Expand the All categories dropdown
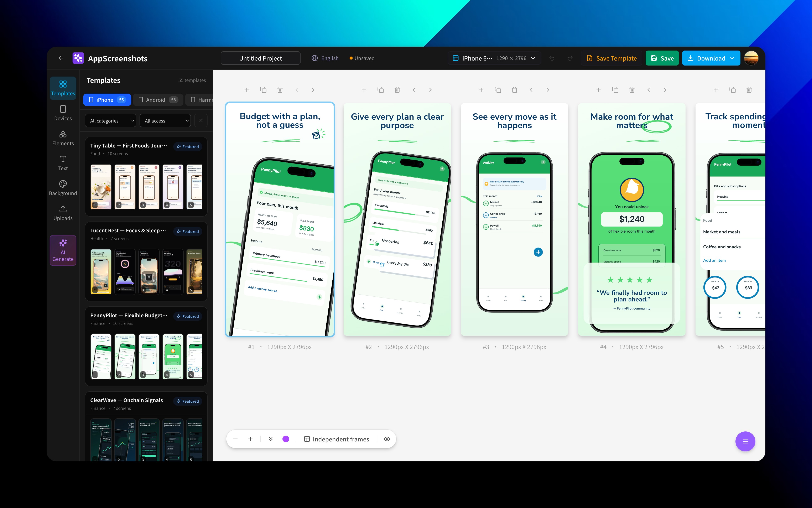The height and width of the screenshot is (508, 812). pyautogui.click(x=110, y=121)
